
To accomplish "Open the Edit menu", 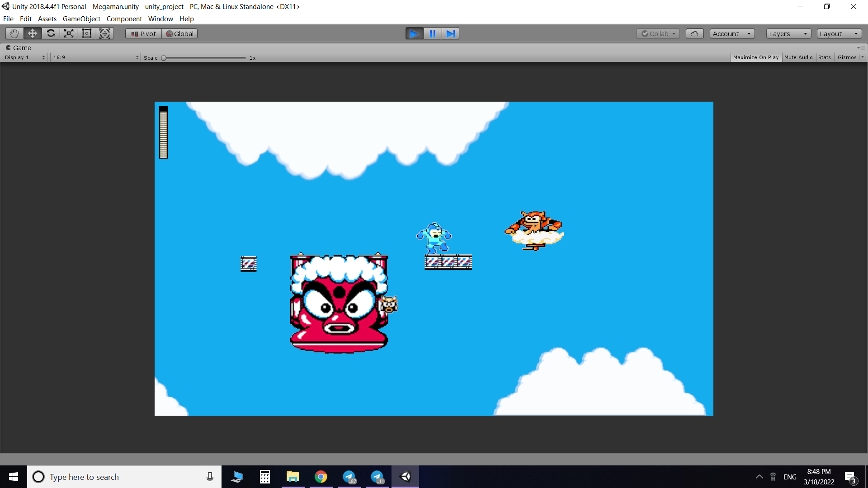I will point(26,19).
